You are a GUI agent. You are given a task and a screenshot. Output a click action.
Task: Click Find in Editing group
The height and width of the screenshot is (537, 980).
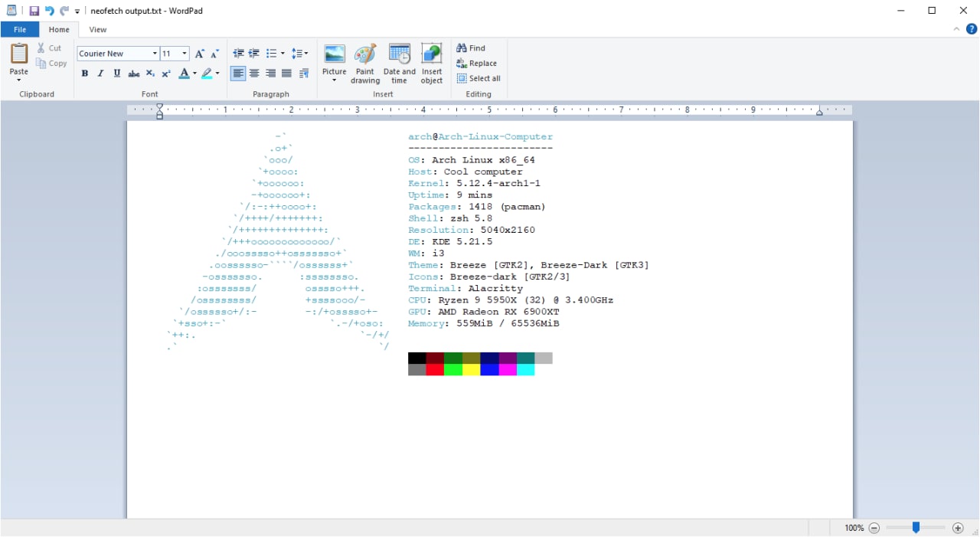point(471,47)
